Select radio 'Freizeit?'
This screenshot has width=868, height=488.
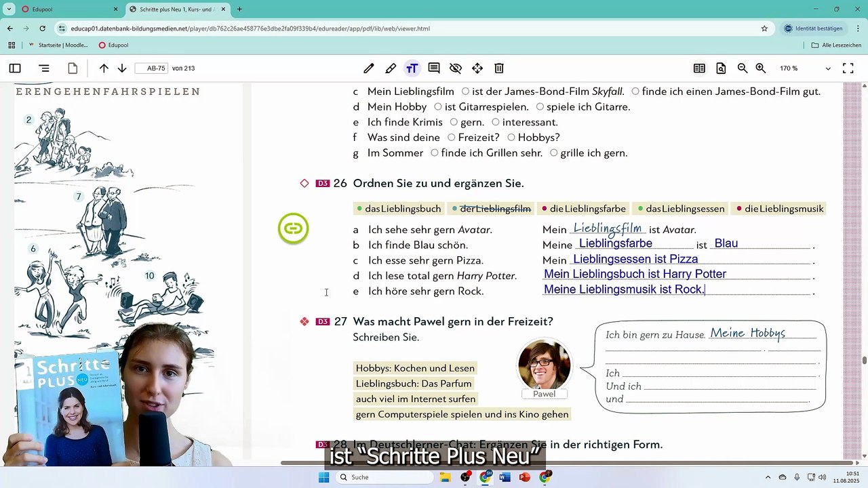(x=451, y=138)
